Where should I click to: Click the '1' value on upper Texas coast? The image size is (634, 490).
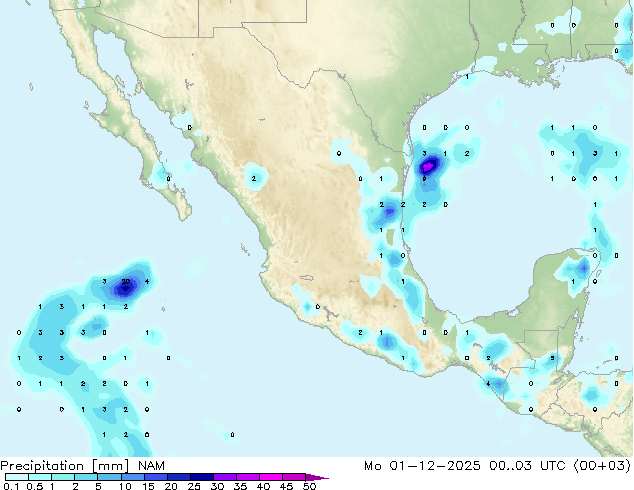click(467, 76)
